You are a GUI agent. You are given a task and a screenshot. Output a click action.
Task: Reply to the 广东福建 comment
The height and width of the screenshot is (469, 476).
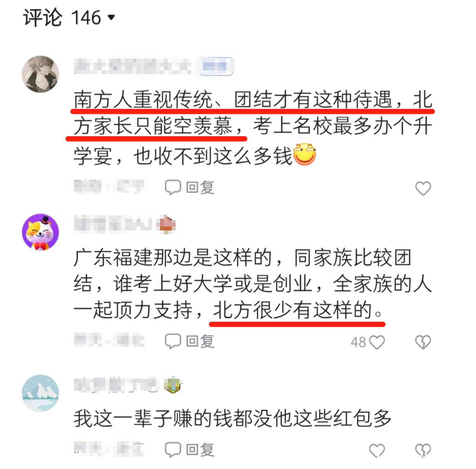[x=190, y=341]
